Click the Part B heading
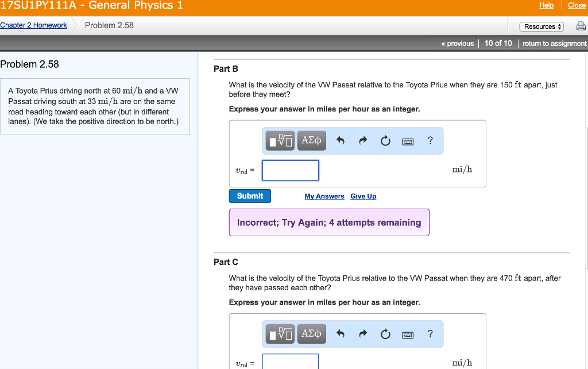 click(x=226, y=69)
